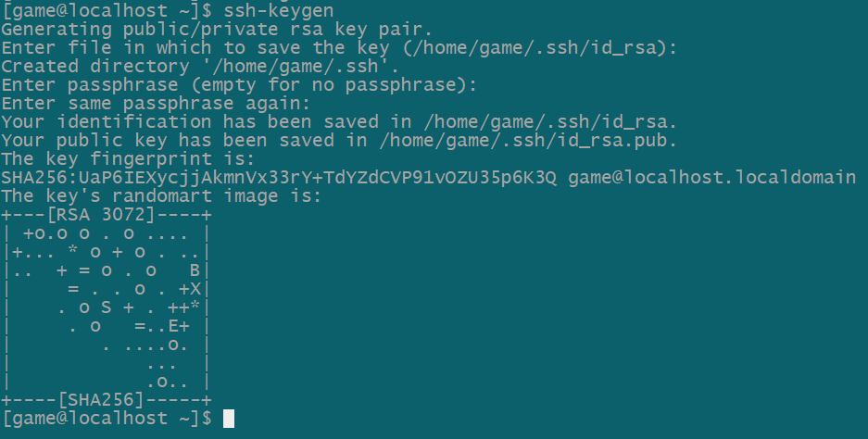Click the "The key's randomart image is" line
Image resolution: width=868 pixels, height=439 pixels.
point(161,196)
